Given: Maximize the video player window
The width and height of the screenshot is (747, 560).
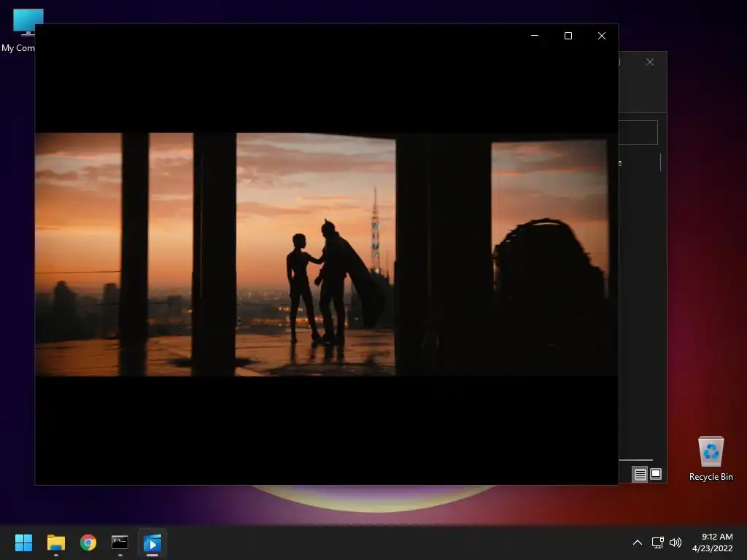Looking at the screenshot, I should click(x=568, y=36).
